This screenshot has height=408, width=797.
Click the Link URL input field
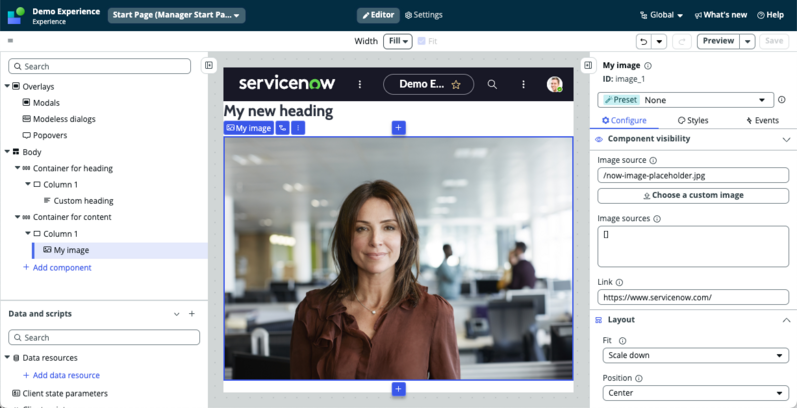coord(693,297)
